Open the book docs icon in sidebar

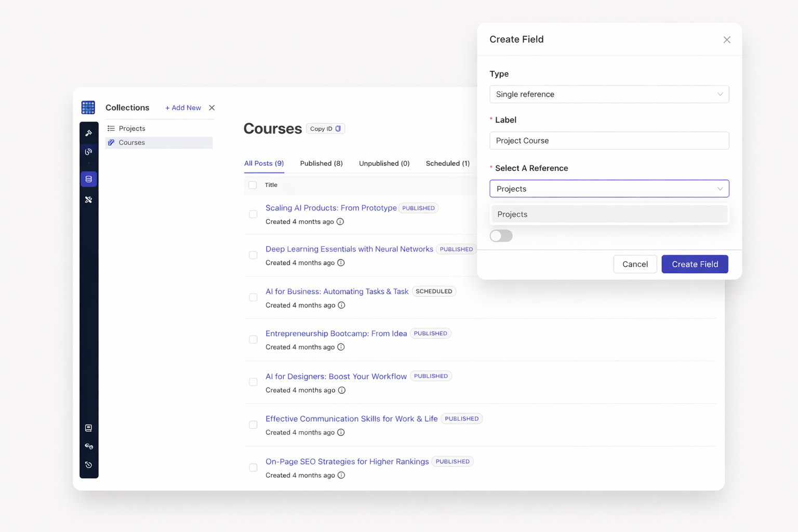click(89, 428)
